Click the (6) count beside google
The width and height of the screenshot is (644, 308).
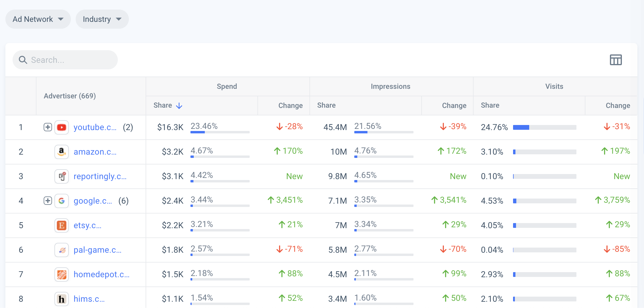[x=123, y=201]
